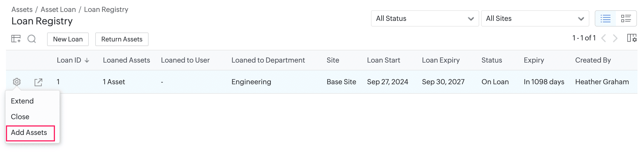The image size is (644, 162).
Task: Sort by Loan ID arrow
Action: 87,60
